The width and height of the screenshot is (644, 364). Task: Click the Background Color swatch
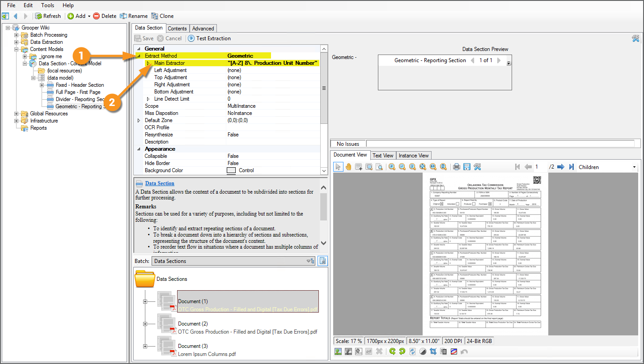pos(231,170)
